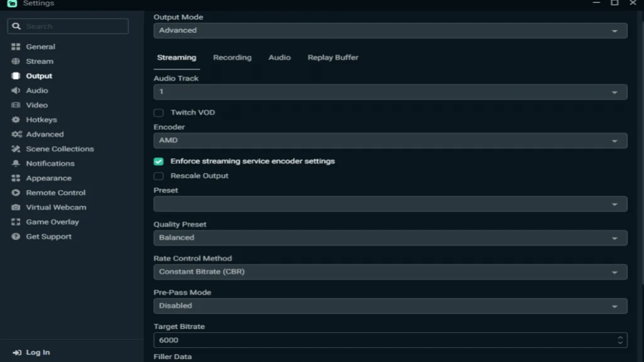Switch to the Replay Buffer tab
This screenshot has height=362, width=644.
333,57
